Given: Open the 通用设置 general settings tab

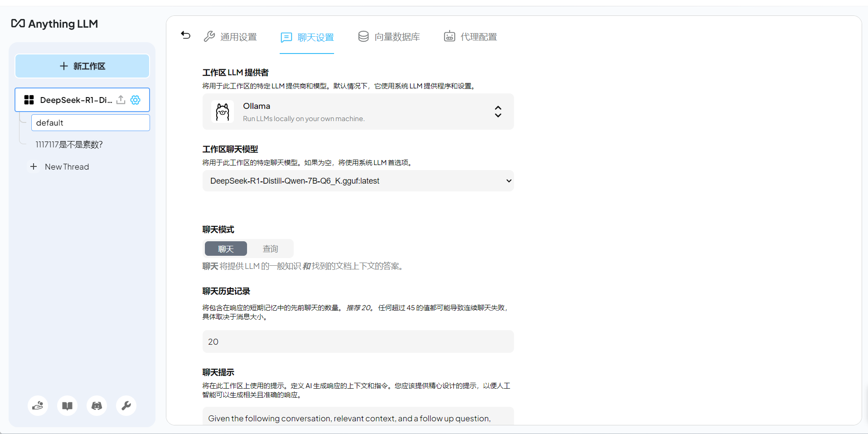Looking at the screenshot, I should tap(230, 37).
